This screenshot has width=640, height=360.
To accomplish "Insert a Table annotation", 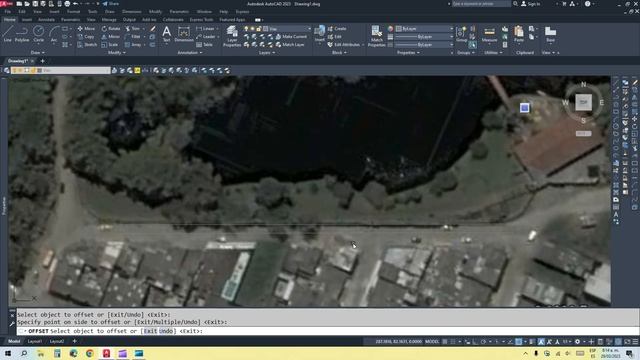I will 204,44.
